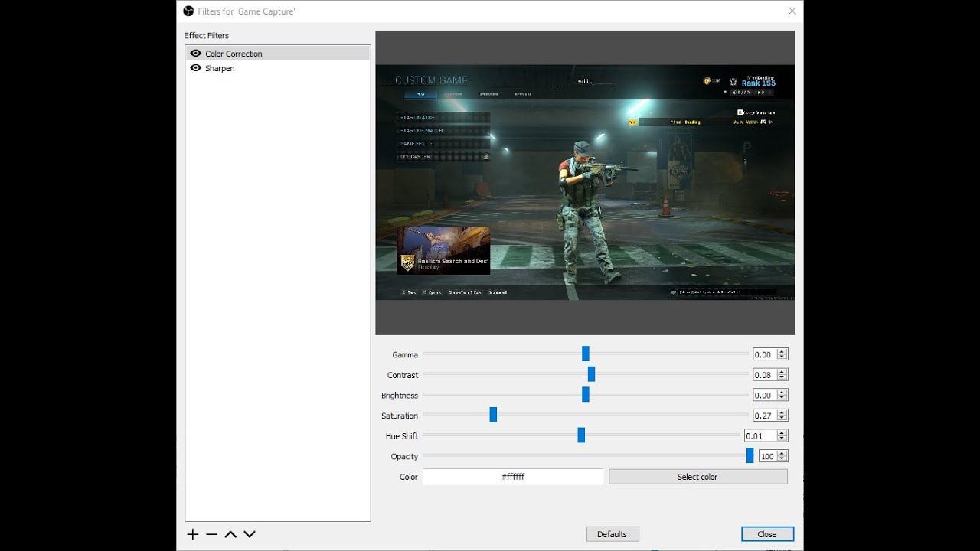Select the Sharpen filter in the list

click(x=278, y=68)
